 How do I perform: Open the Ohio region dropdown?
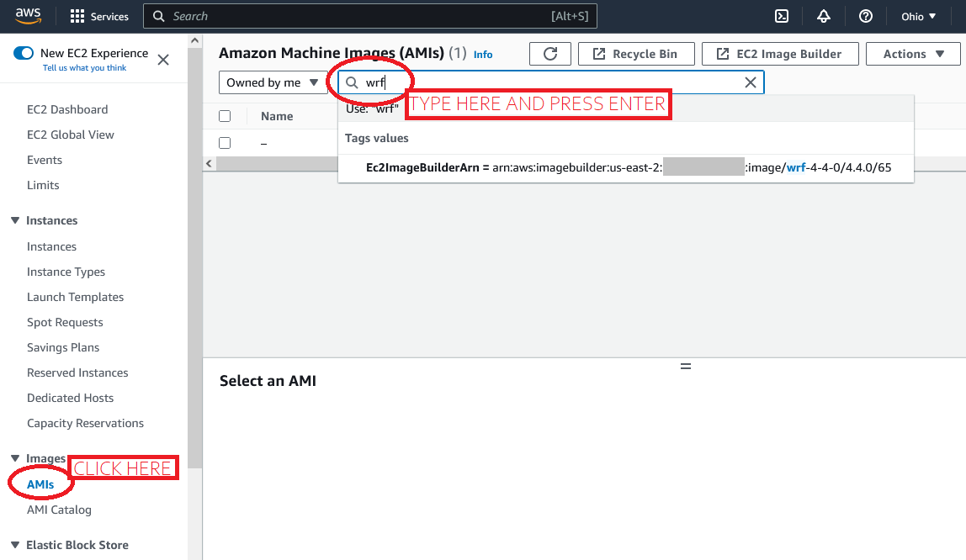click(918, 17)
